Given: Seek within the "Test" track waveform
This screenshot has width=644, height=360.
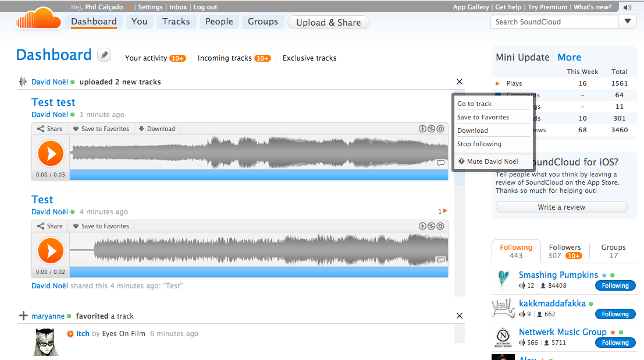Looking at the screenshot, I should click(259, 250).
